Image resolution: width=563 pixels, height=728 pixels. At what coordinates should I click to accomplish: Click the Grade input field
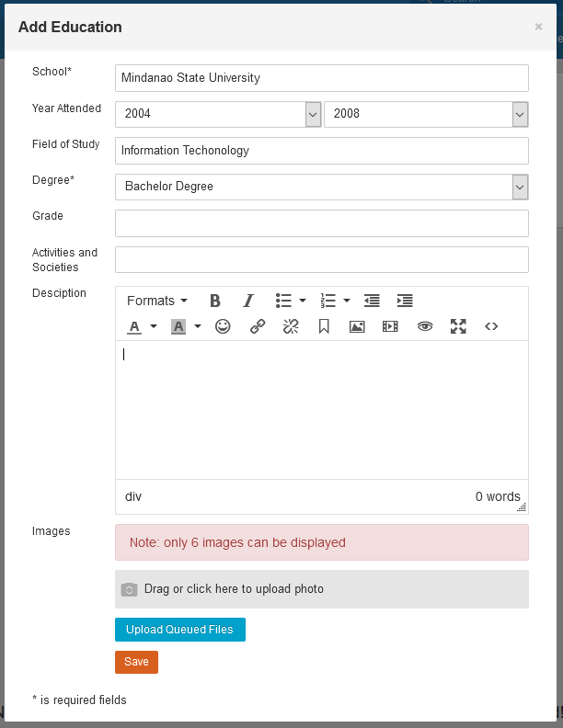pos(321,223)
